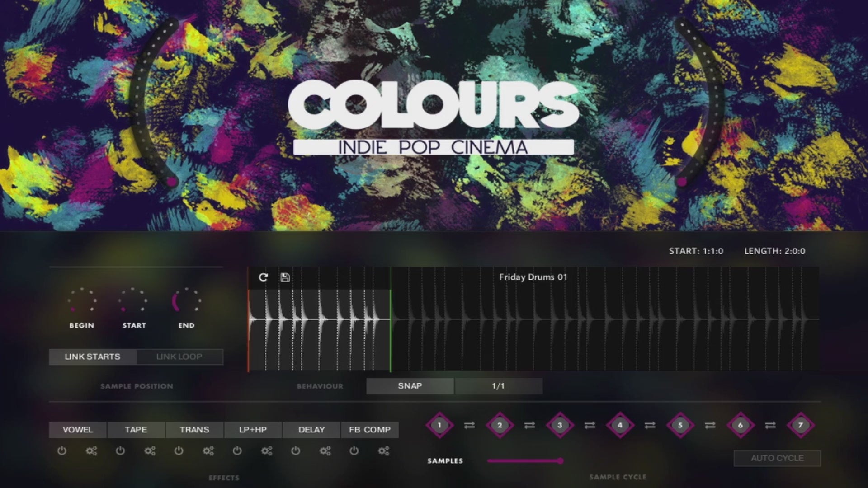Open LP+HP effect settings gears
Image resolution: width=868 pixels, height=488 pixels.
point(266,450)
